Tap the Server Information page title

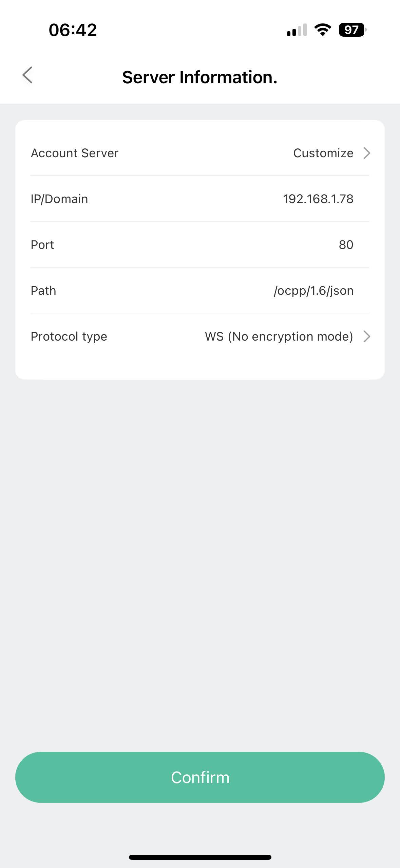click(x=200, y=77)
